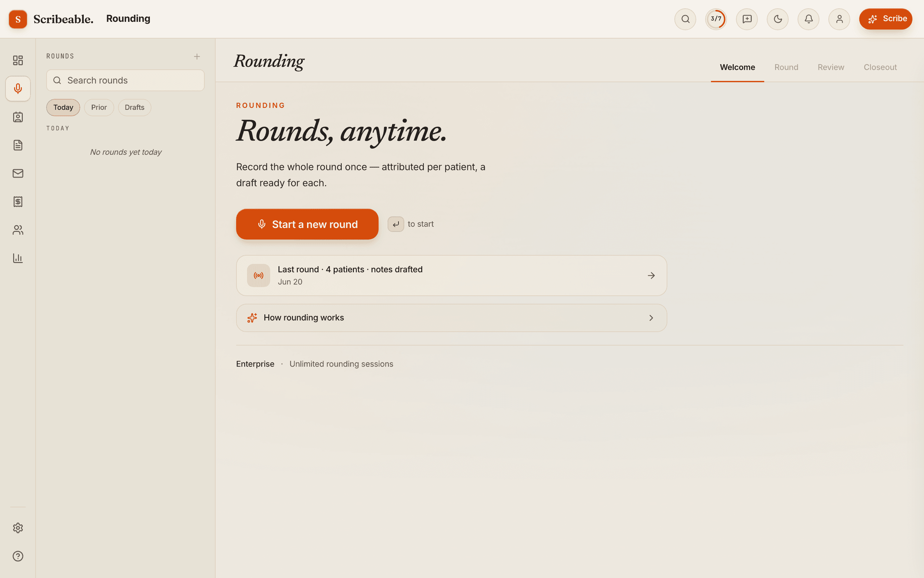Open the help question mark icon
This screenshot has width=924, height=578.
[18, 556]
